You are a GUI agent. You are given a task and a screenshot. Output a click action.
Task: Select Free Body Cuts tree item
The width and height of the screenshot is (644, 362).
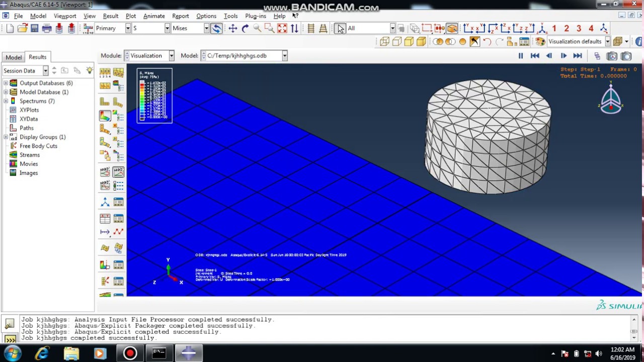(38, 146)
